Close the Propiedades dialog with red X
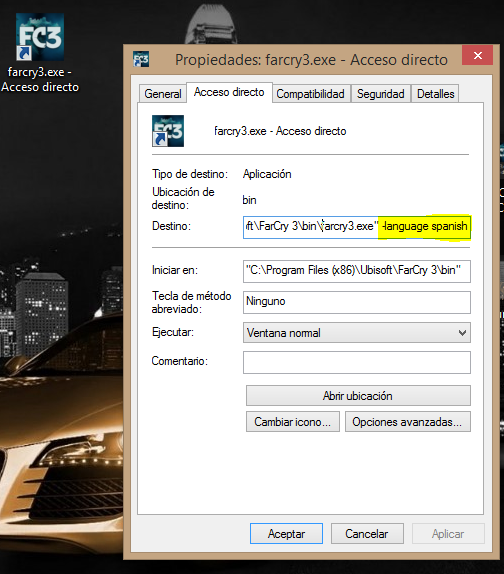This screenshot has height=574, width=504. [477, 55]
